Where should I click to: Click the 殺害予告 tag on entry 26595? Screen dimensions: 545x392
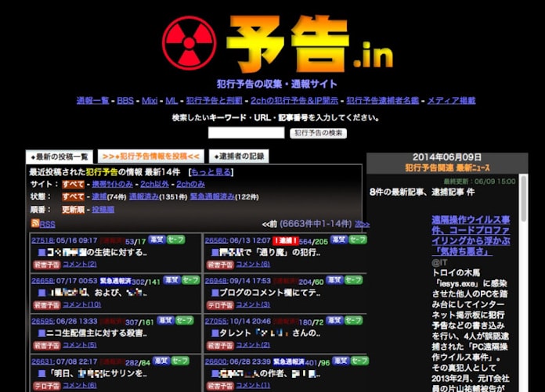(x=47, y=345)
